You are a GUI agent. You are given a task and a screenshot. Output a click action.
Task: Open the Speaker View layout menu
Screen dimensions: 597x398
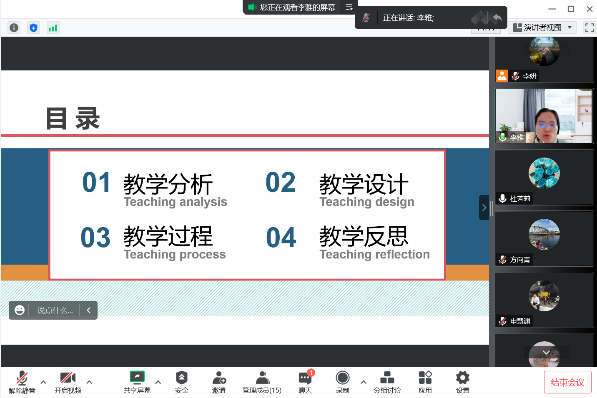[x=542, y=27]
